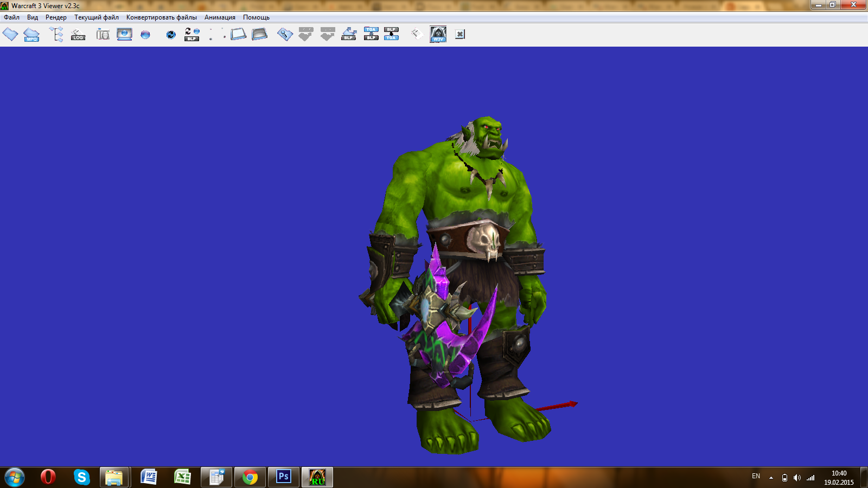This screenshot has width=868, height=488.
Task: Open the Помощь menu
Action: tap(256, 17)
